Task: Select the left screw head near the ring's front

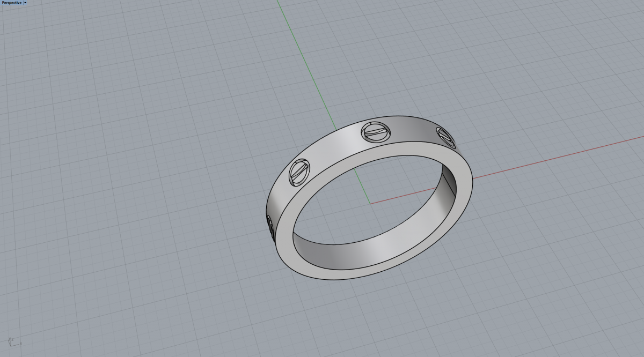Action: [x=299, y=172]
